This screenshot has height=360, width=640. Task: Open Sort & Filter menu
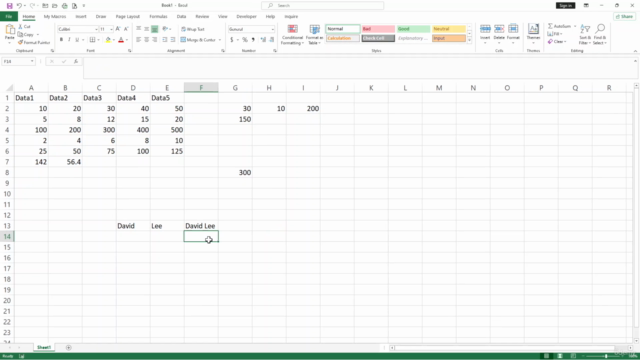click(x=585, y=35)
